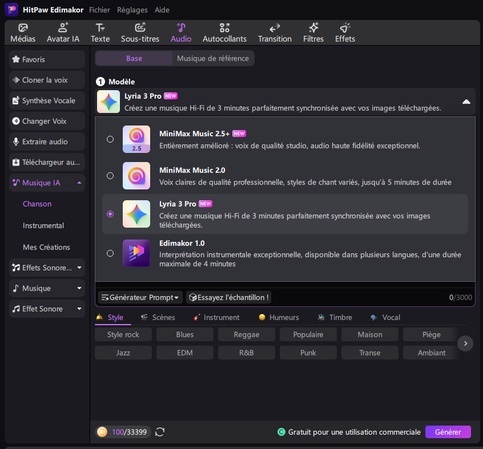Switch to the Base tab
Image resolution: width=483 pixels, height=449 pixels.
click(134, 58)
